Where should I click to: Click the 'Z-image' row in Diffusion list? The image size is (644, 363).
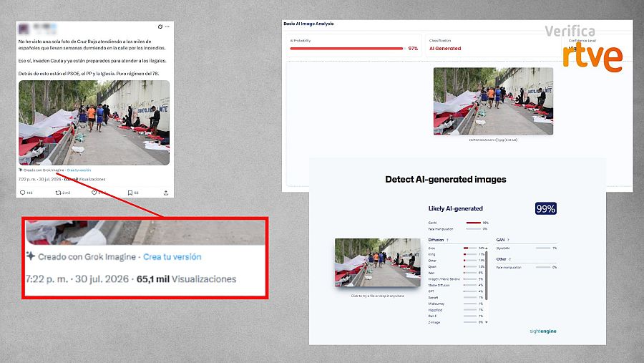(457, 322)
